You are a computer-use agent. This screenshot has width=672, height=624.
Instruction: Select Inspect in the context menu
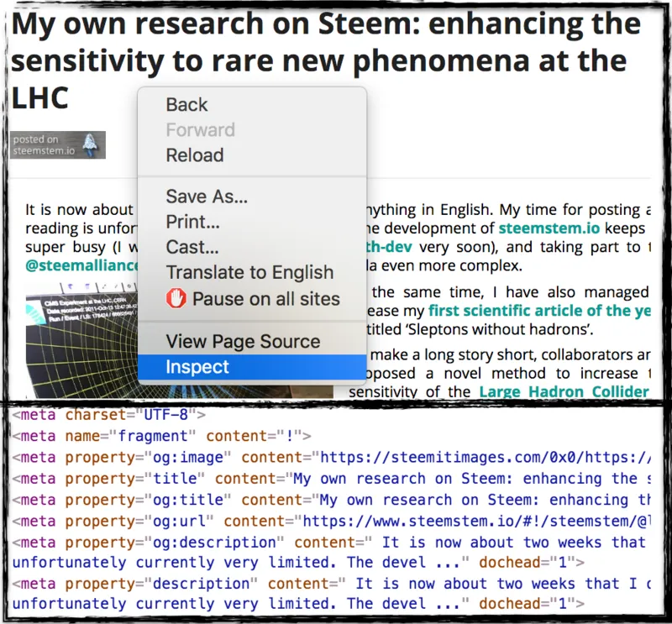click(252, 367)
